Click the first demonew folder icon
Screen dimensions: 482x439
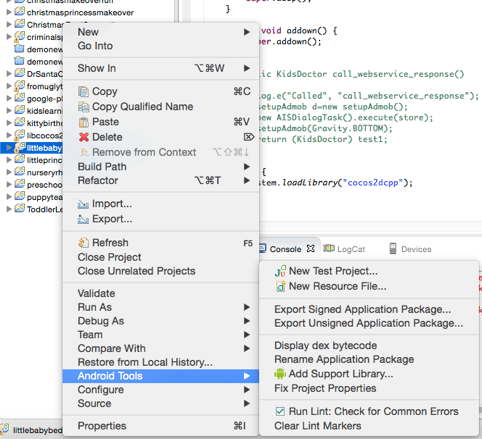click(20, 49)
